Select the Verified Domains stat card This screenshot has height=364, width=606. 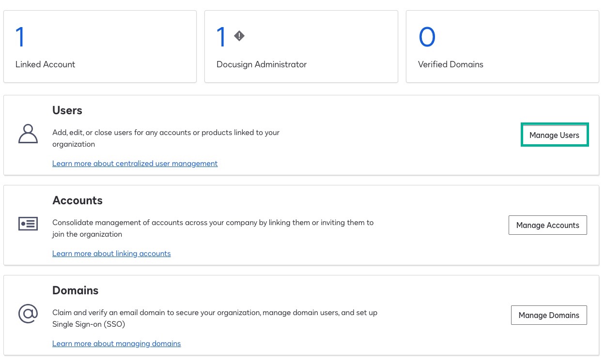click(x=502, y=46)
